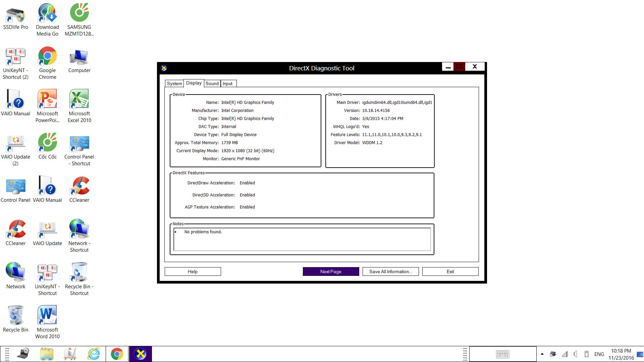Click the '1739 MB' memory value
644x362 pixels.
tap(229, 143)
